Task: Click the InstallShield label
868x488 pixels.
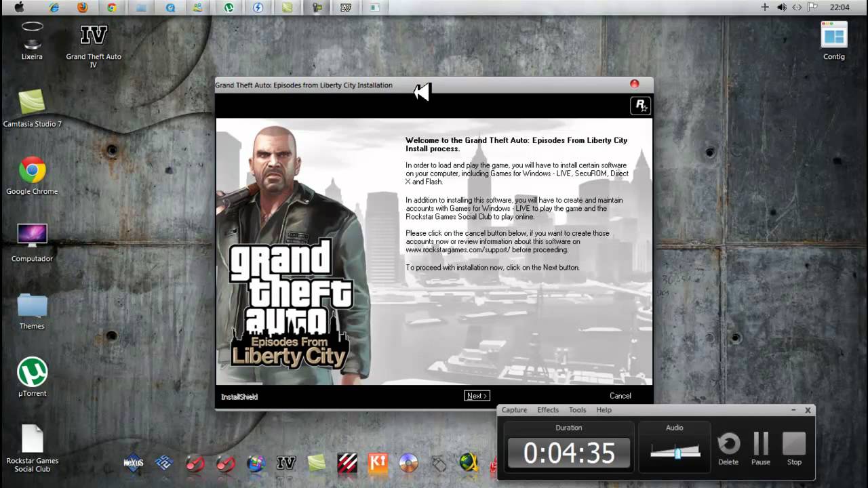Action: tap(239, 396)
